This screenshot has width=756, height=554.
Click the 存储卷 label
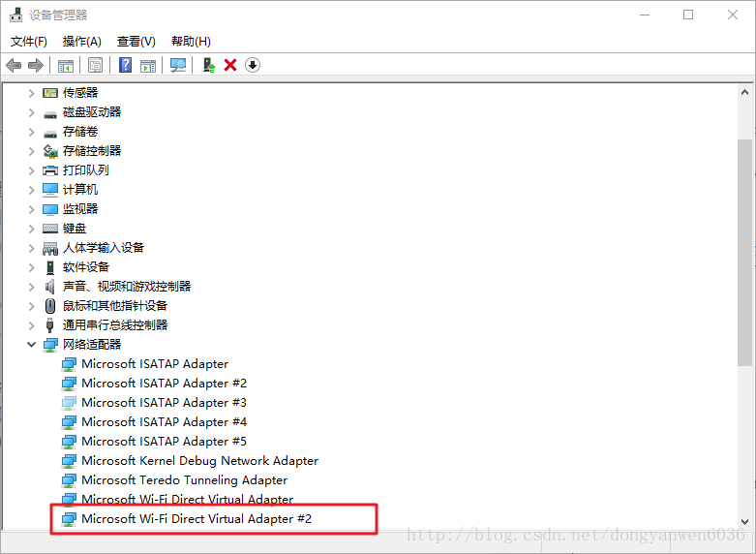click(80, 132)
